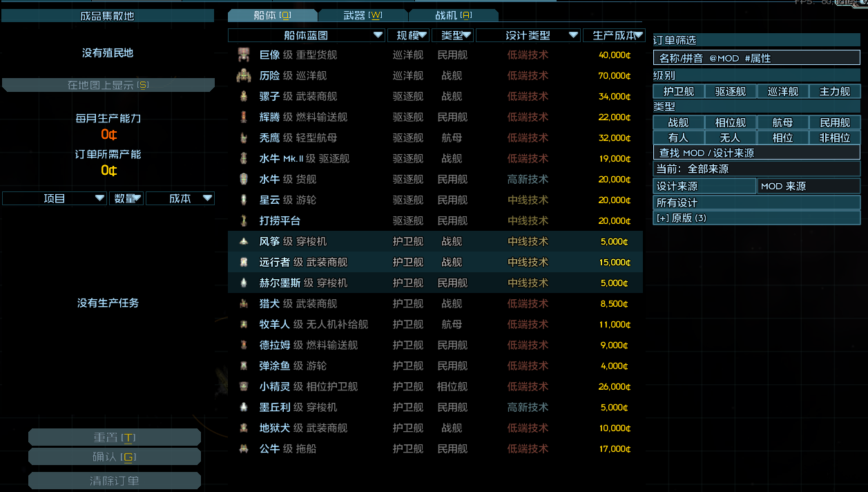Viewport: 868px width, 492px height.
Task: Click the 小精灵 phase frigate icon
Action: (243, 386)
